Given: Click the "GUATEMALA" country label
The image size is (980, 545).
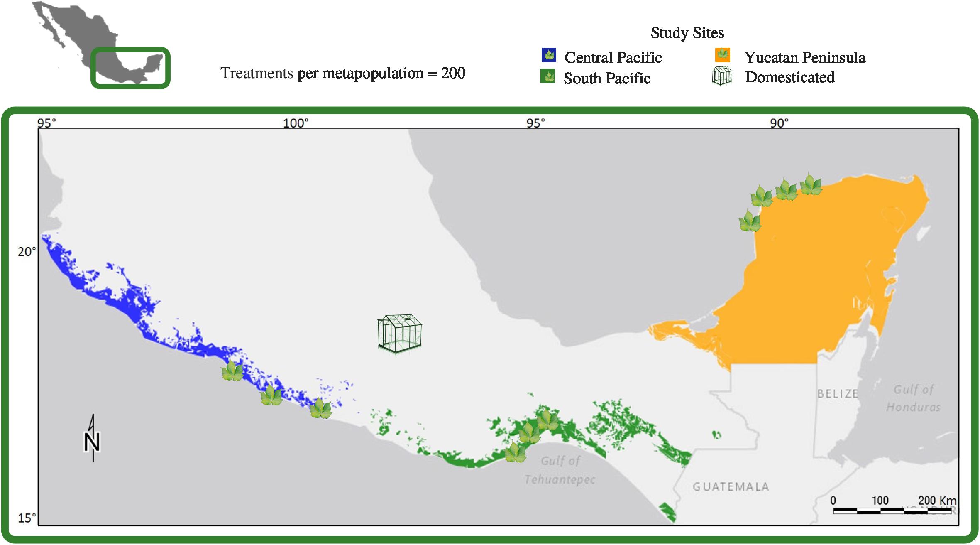Looking at the screenshot, I should click(731, 486).
